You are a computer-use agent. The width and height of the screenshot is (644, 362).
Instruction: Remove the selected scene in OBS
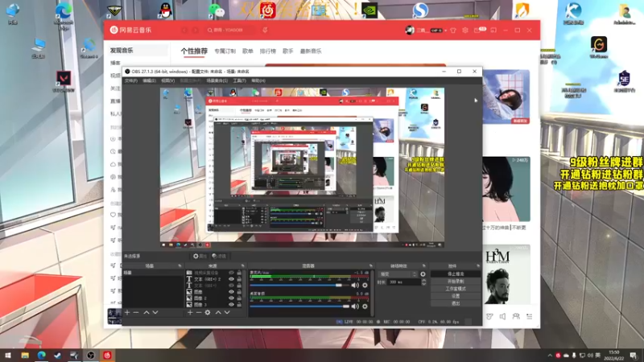click(x=136, y=313)
